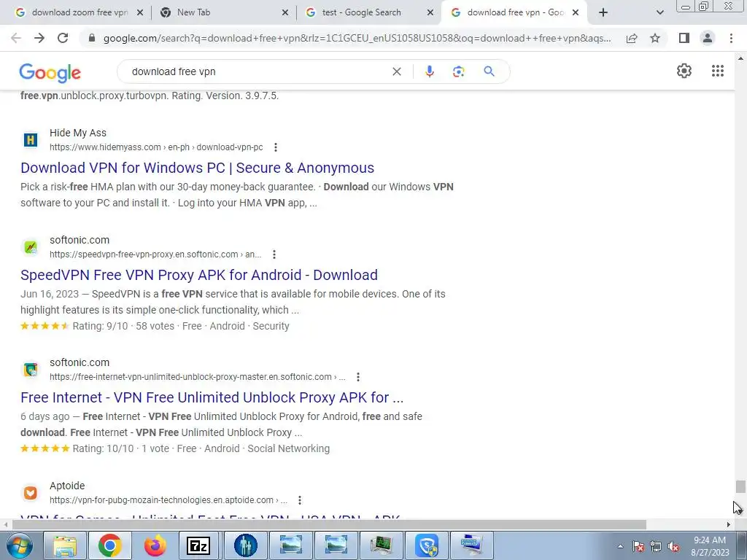747x560 pixels.
Task: Open more options for SpeedVPN result
Action: (274, 254)
